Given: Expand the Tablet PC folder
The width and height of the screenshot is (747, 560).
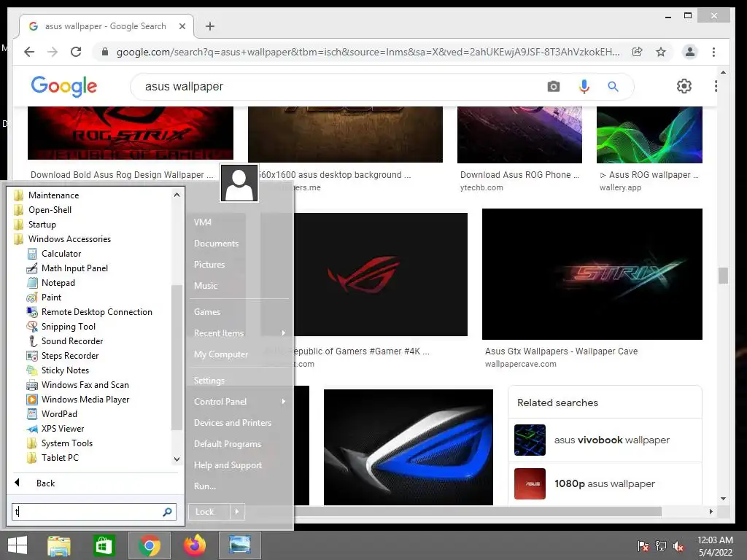Looking at the screenshot, I should [60, 458].
